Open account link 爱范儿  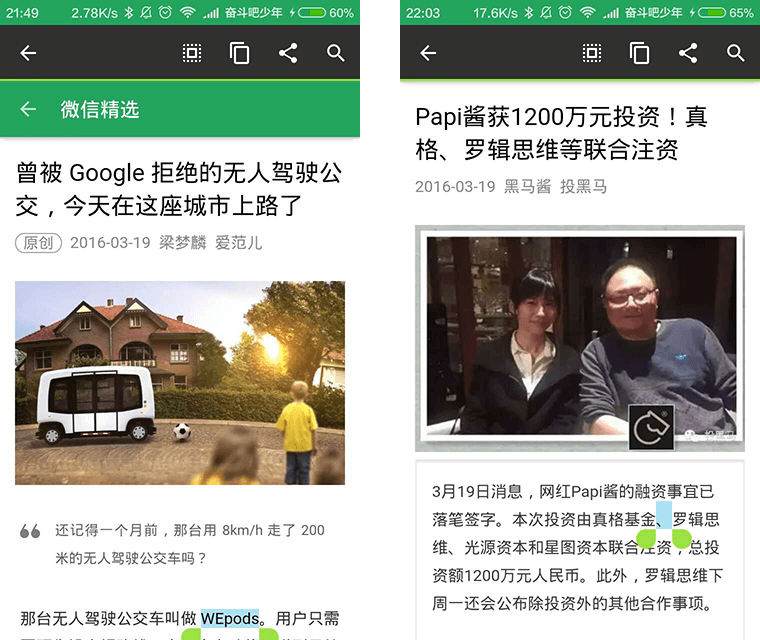(238, 242)
